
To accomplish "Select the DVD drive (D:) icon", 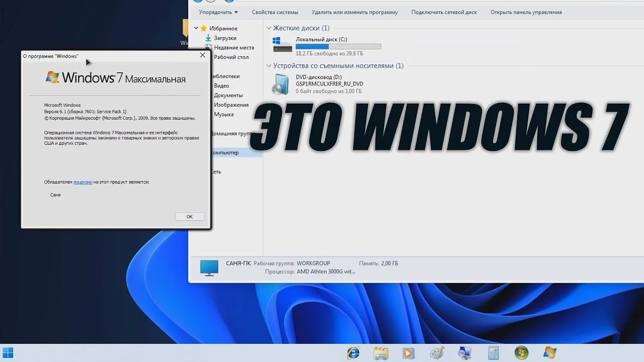I will [x=281, y=84].
